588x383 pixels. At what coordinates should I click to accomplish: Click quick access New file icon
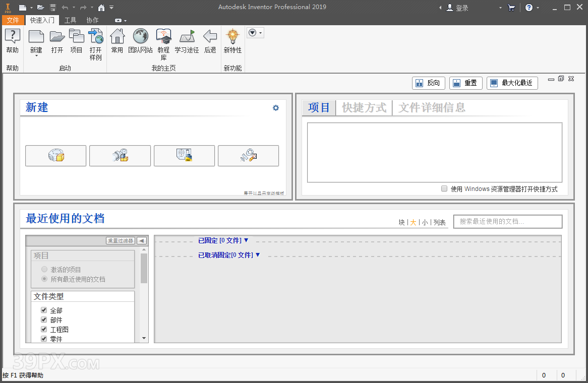[x=23, y=8]
